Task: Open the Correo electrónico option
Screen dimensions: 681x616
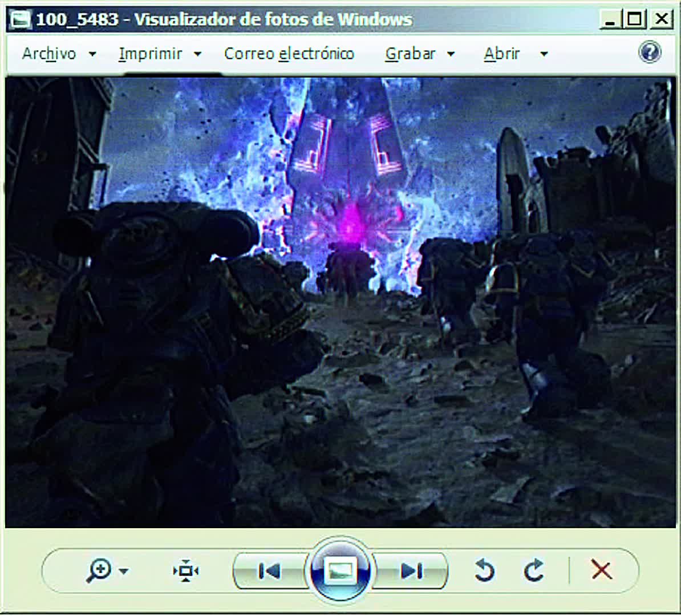Action: pyautogui.click(x=289, y=54)
